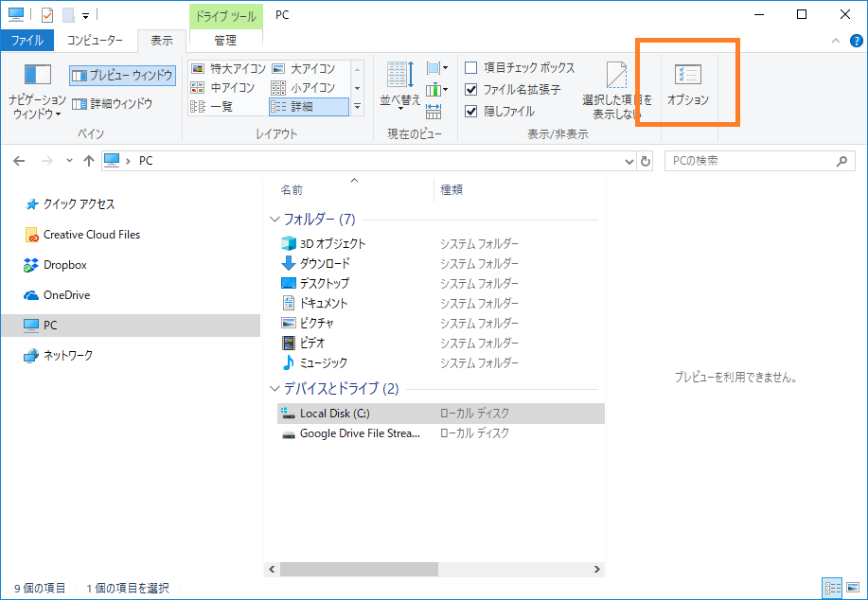
Task: Open the ファイル menu tab
Action: [27, 41]
